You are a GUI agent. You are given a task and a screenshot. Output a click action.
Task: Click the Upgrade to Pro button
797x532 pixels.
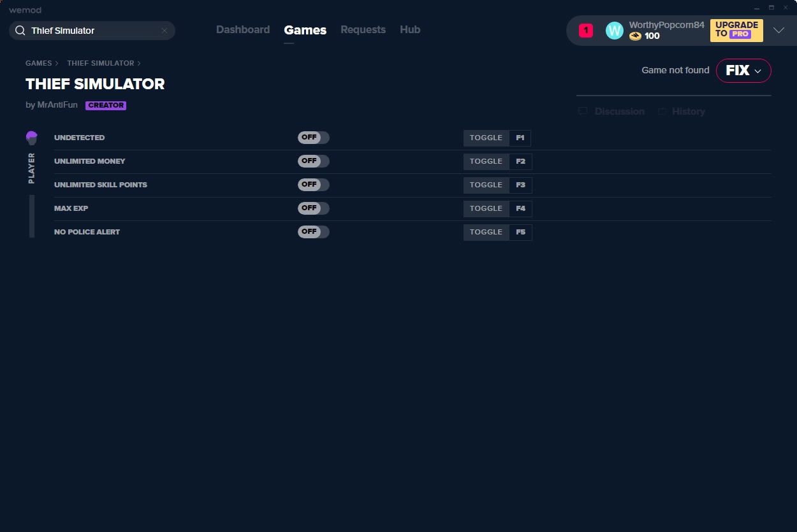tap(736, 30)
